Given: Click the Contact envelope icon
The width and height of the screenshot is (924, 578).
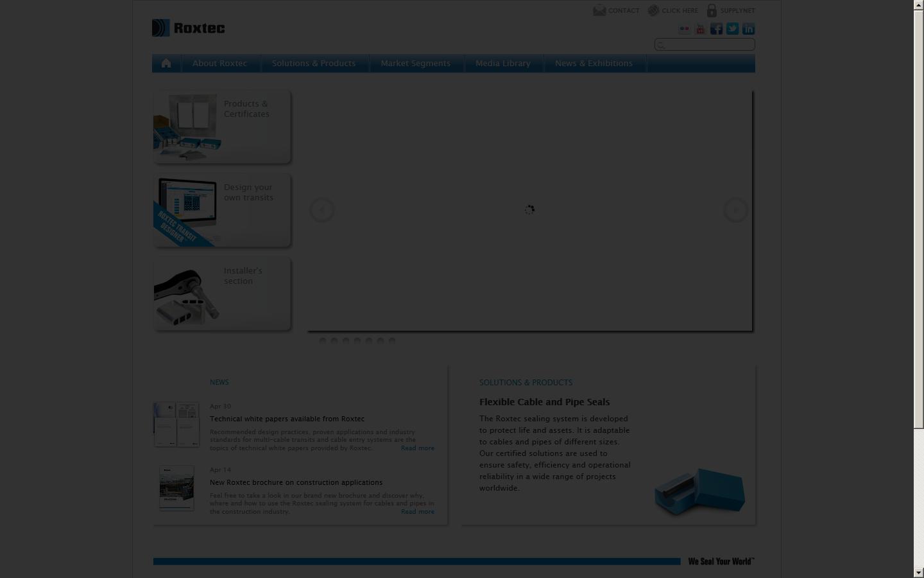Looking at the screenshot, I should [599, 10].
